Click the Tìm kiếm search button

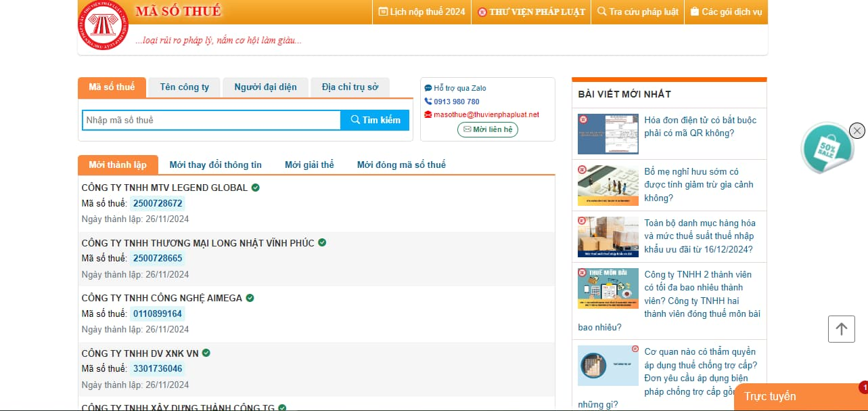[375, 120]
